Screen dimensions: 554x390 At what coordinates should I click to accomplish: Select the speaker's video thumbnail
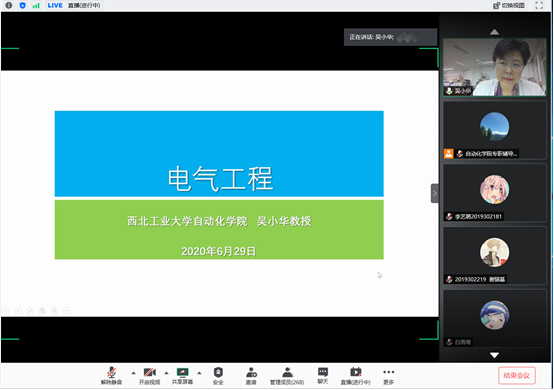tap(495, 67)
